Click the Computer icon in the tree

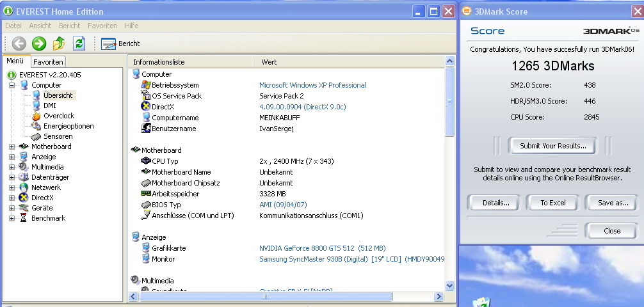pos(24,85)
